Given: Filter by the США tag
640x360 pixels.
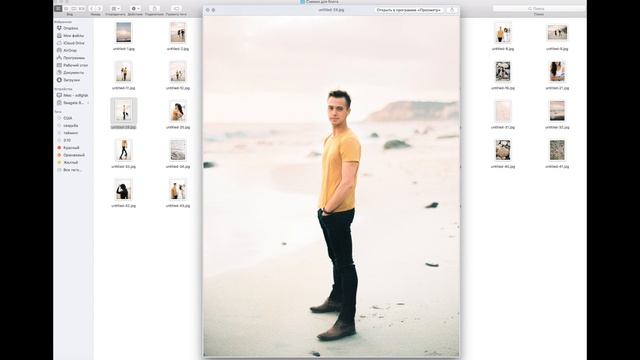Looking at the screenshot, I should click(x=65, y=118).
